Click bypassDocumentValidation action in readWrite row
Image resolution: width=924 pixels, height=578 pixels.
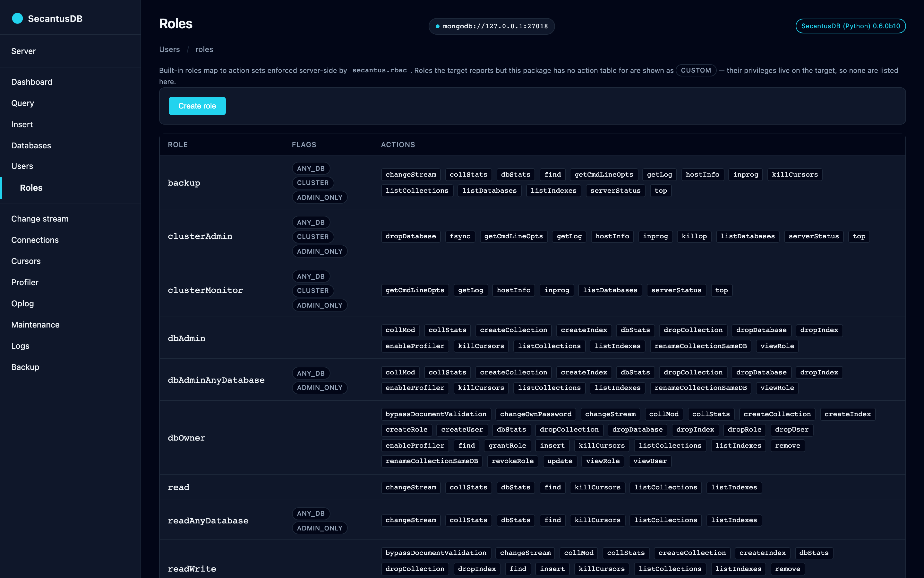point(436,553)
